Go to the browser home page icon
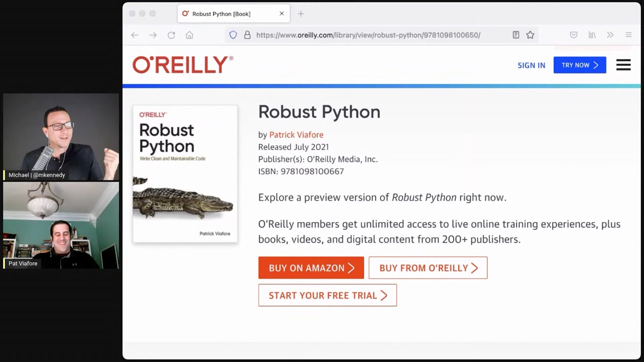This screenshot has width=644, height=362. click(x=189, y=35)
